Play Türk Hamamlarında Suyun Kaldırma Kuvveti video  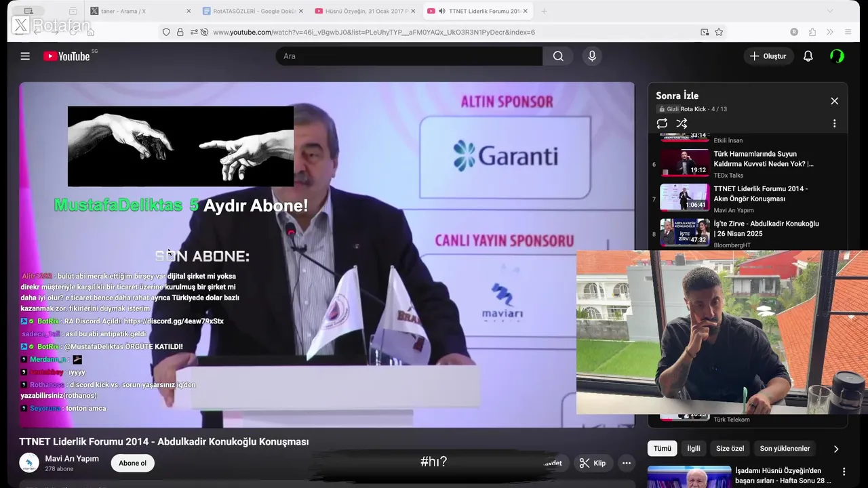763,159
